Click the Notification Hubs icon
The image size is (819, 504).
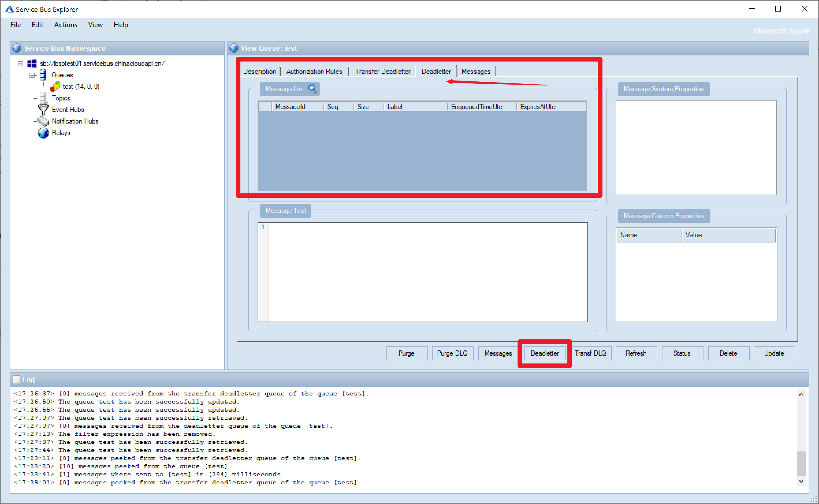click(43, 121)
